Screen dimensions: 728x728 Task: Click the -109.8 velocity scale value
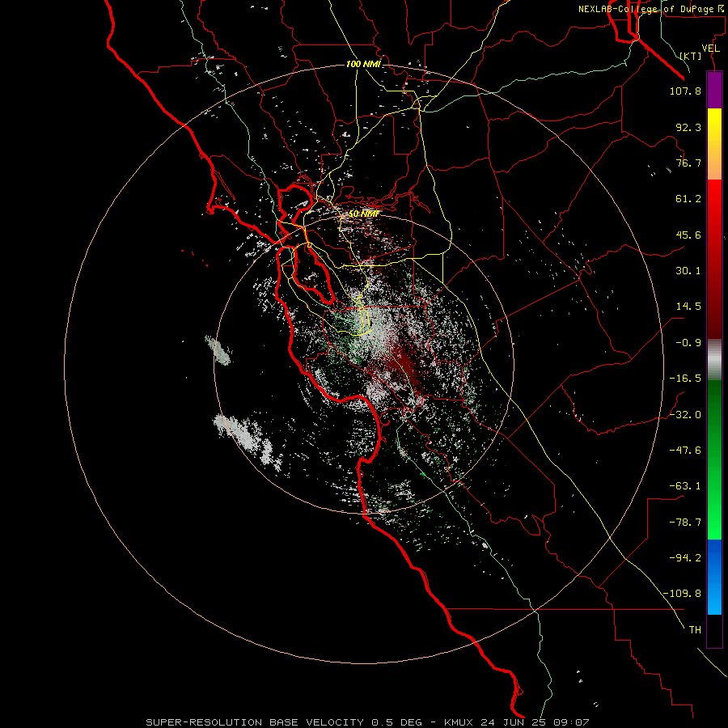(682, 594)
